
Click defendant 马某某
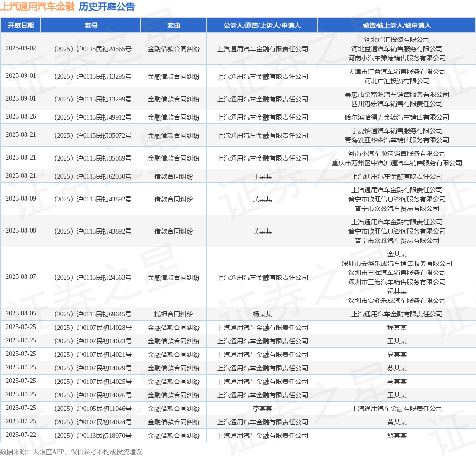click(x=397, y=382)
